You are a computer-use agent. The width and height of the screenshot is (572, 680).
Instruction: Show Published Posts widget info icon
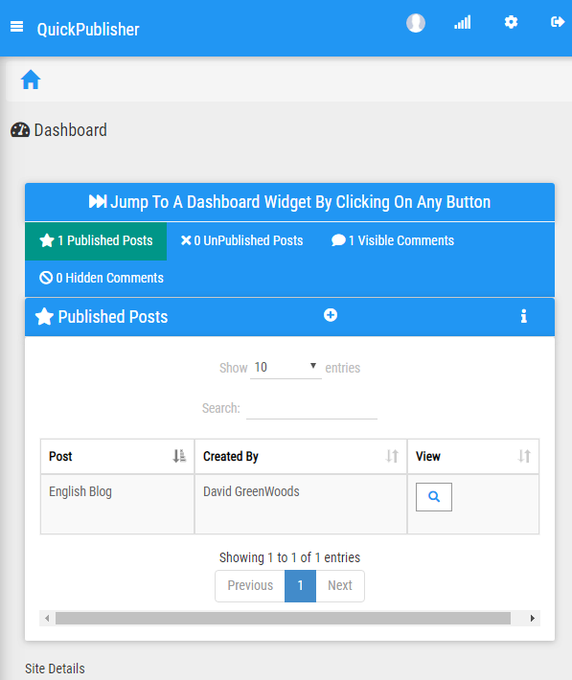coord(524,316)
